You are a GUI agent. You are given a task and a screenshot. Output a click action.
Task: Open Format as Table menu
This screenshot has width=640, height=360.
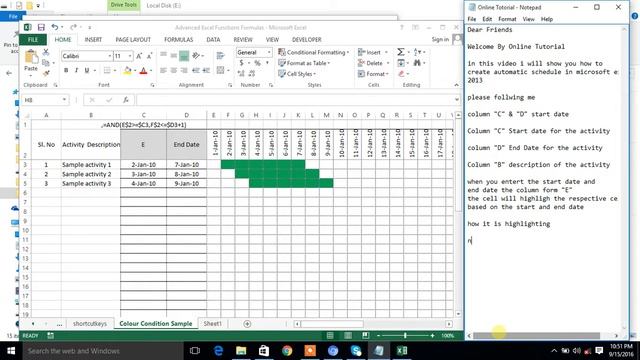click(304, 63)
